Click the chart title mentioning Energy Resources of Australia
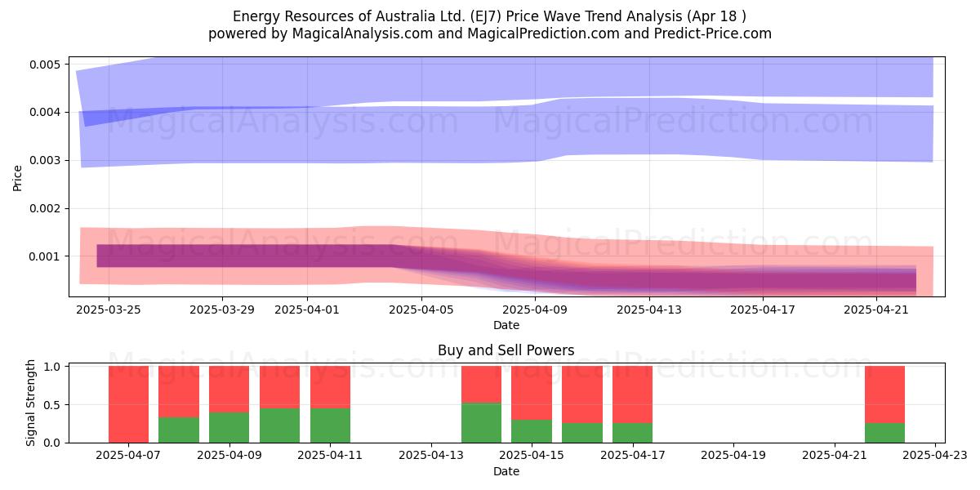The height and width of the screenshot is (490, 980). [x=489, y=16]
